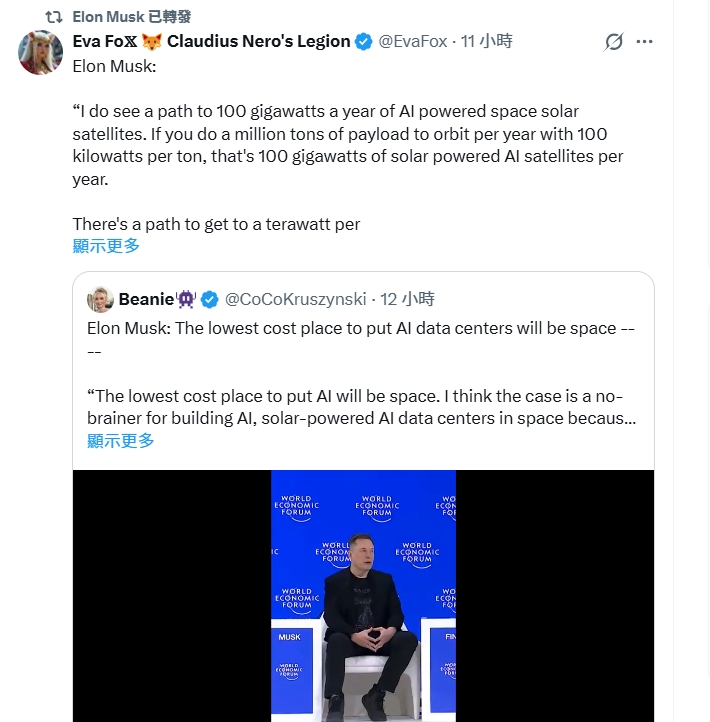Screen dimensions: 710x722
Task: Click the Eva Fox display name
Action: 104,41
